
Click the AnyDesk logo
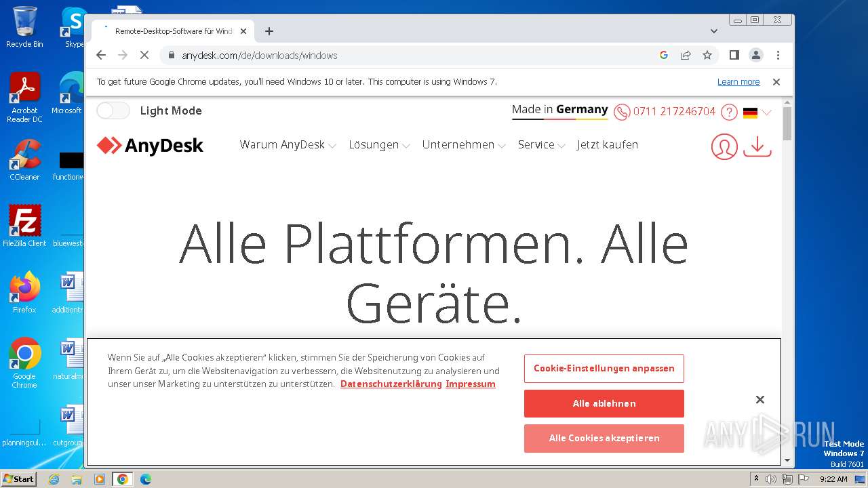[150, 145]
